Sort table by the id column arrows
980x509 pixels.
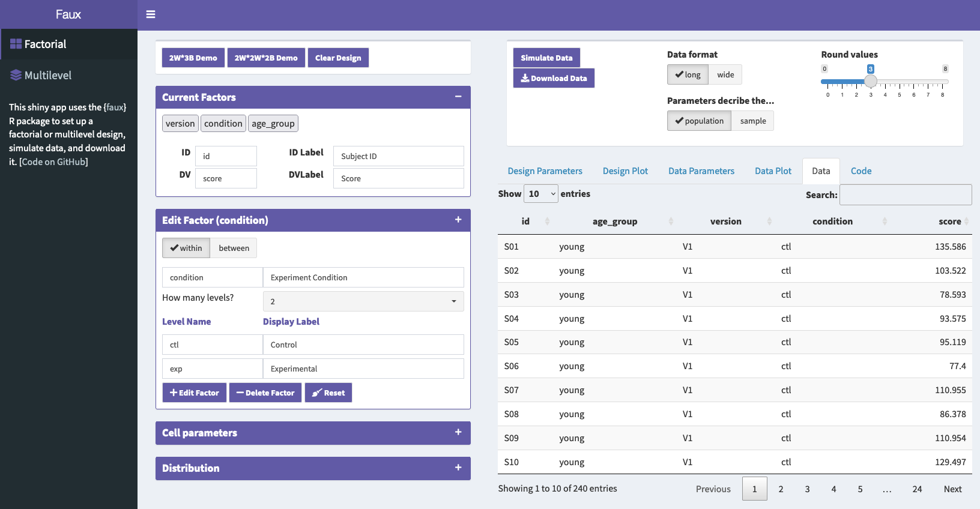coord(547,221)
